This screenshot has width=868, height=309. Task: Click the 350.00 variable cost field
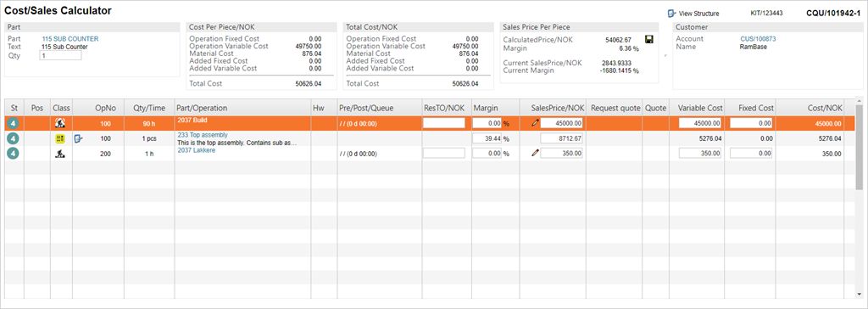(x=700, y=154)
